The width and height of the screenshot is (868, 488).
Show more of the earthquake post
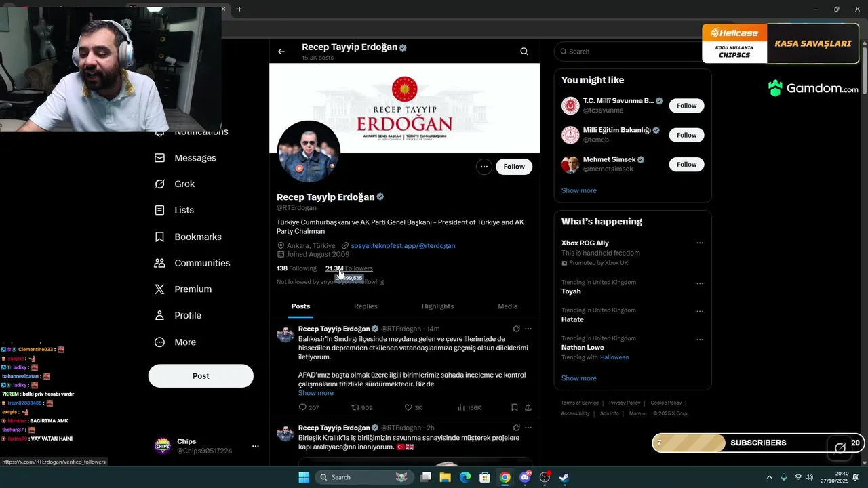pyautogui.click(x=316, y=393)
